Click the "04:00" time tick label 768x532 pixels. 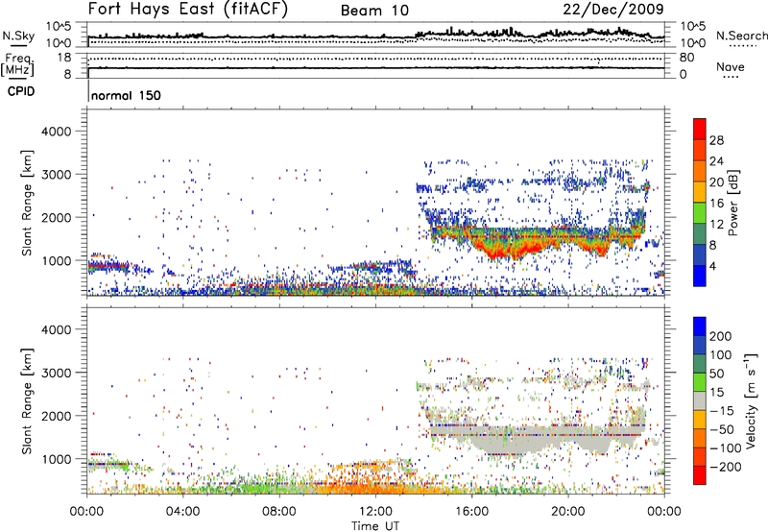coord(182,512)
